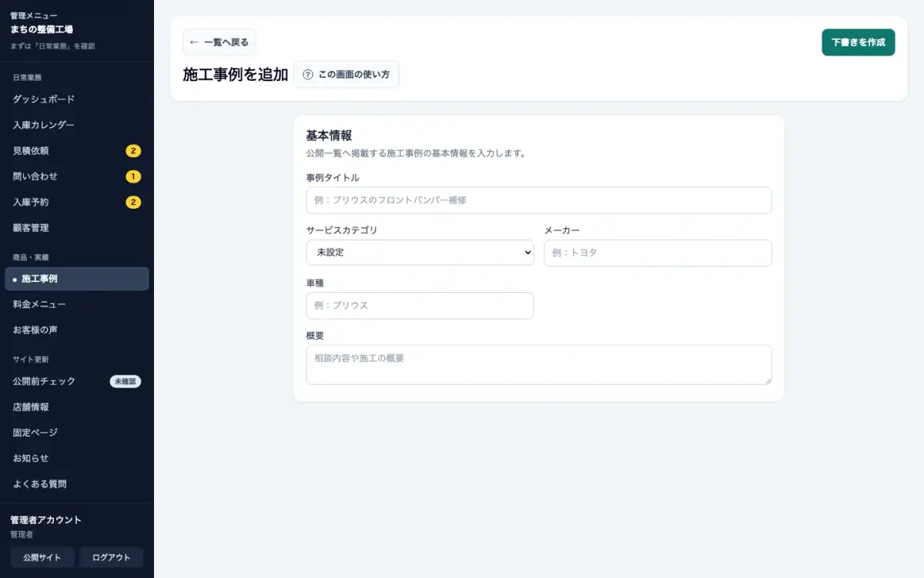
Task: Go back via 一覧へ戻る button
Action: (x=219, y=42)
